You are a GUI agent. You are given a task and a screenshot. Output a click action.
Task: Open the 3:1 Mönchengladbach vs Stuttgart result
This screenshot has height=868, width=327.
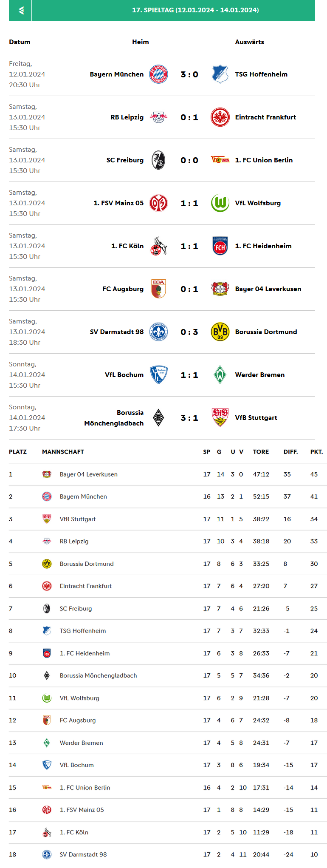coord(189,418)
